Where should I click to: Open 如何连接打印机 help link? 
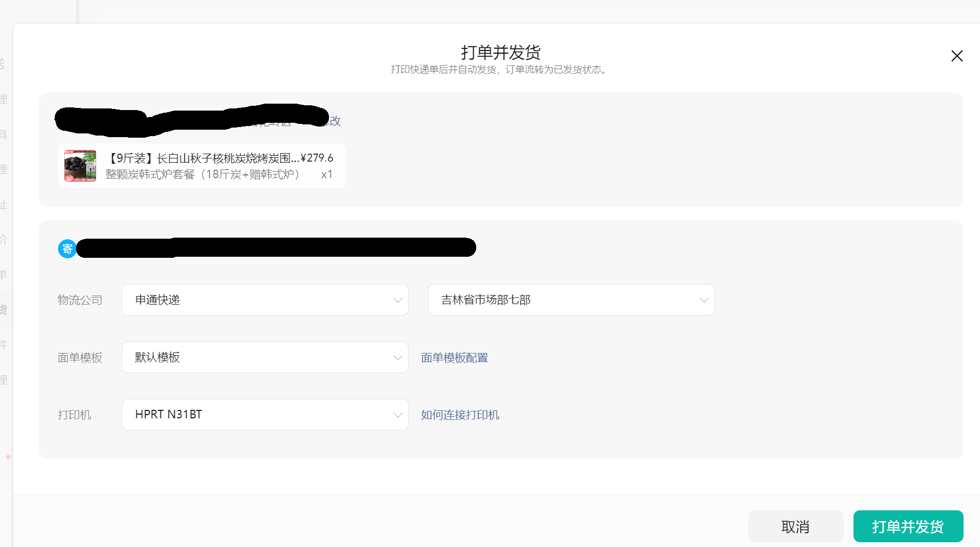point(460,415)
